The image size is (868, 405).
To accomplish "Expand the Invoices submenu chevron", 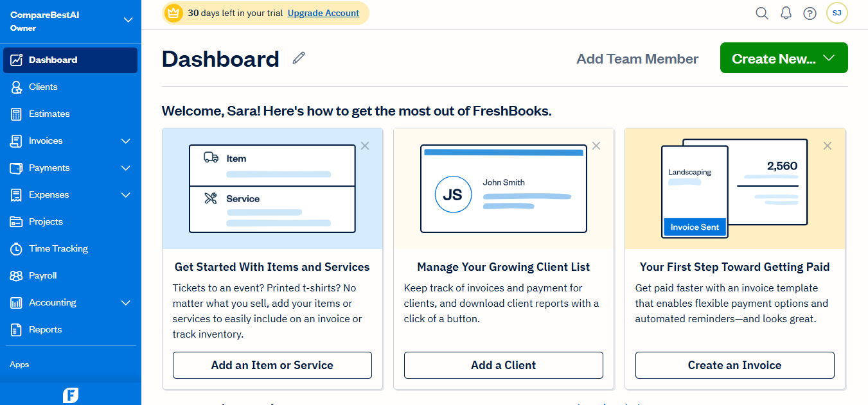I will click(x=126, y=141).
